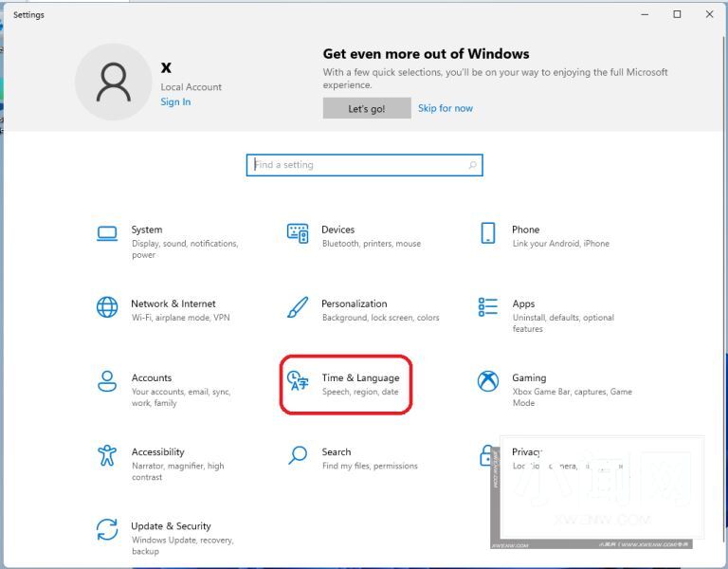Close the Settings window
Viewport: 728px width, 569px height.
pyautogui.click(x=709, y=14)
